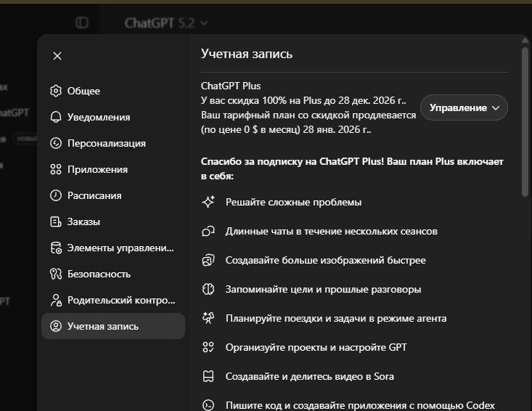Open the Управление dropdown button
532x411 pixels.
pyautogui.click(x=464, y=107)
